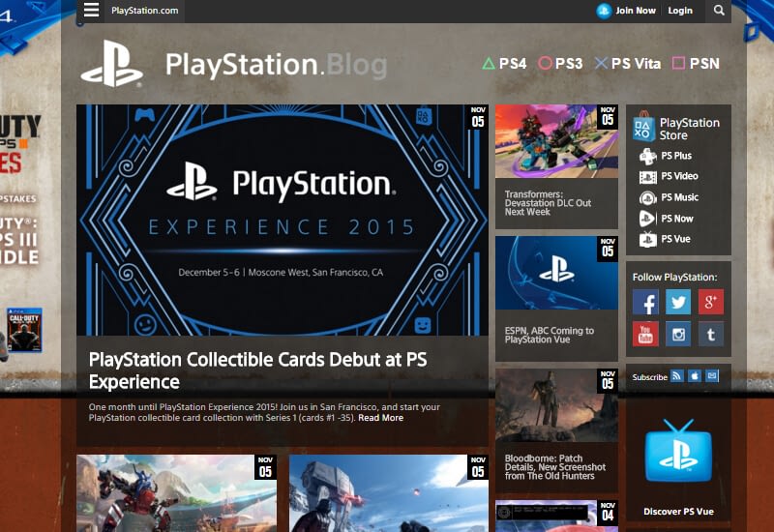Subscribe via the email envelope icon

(x=712, y=376)
